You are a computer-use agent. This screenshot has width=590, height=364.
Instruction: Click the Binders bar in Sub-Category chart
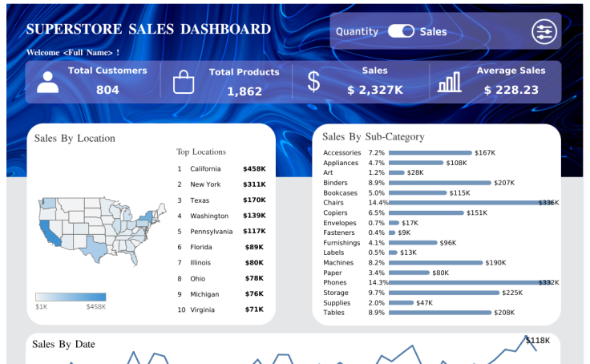[x=439, y=183]
